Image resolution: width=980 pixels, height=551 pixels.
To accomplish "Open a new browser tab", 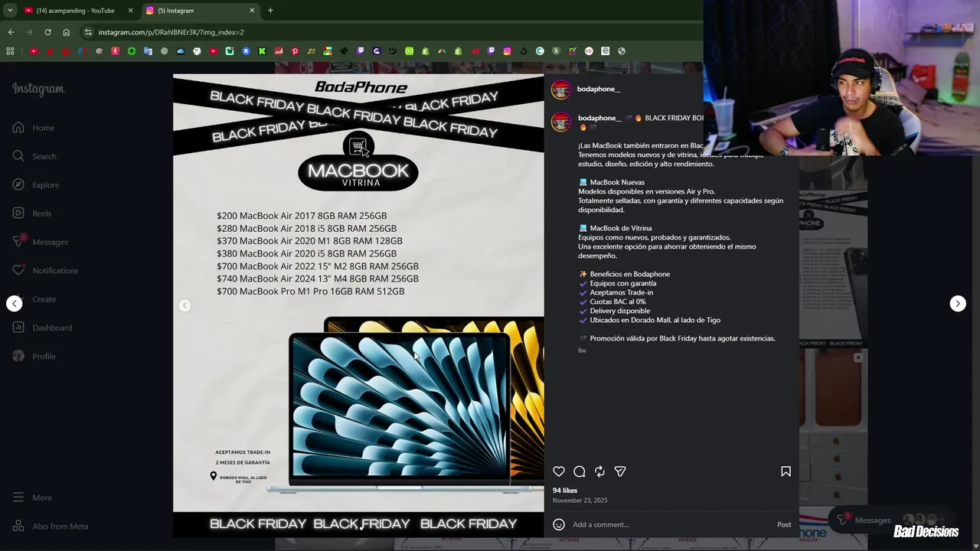I will (270, 11).
